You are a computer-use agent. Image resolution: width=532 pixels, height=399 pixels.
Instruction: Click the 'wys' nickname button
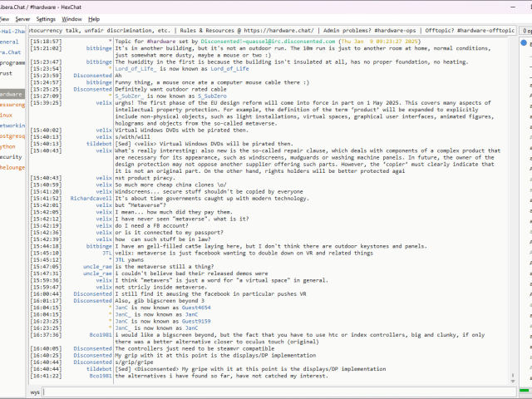click(x=35, y=391)
